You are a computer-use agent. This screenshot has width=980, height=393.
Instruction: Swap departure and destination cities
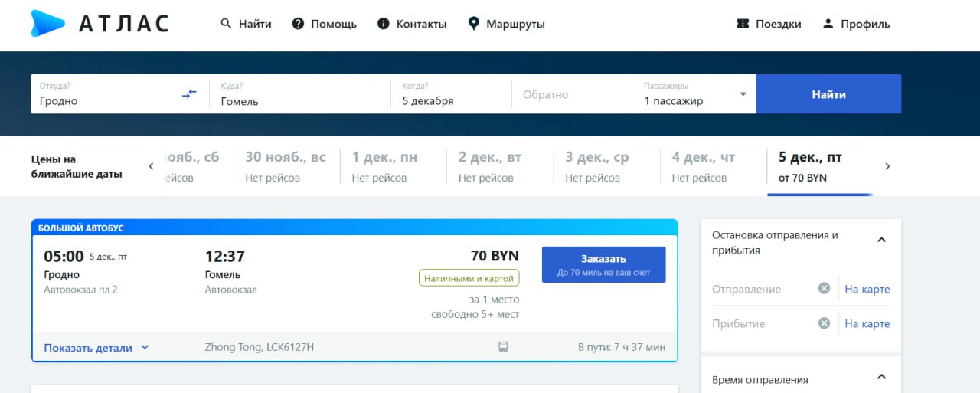189,93
